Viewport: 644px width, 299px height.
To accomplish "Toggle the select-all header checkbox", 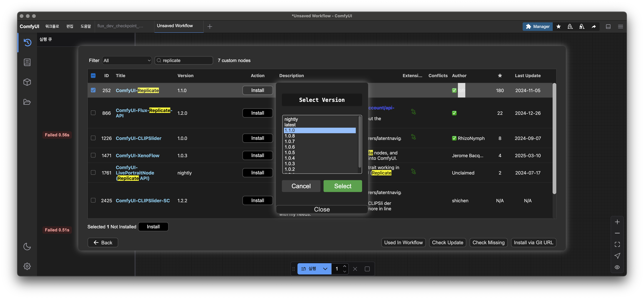I will (93, 76).
